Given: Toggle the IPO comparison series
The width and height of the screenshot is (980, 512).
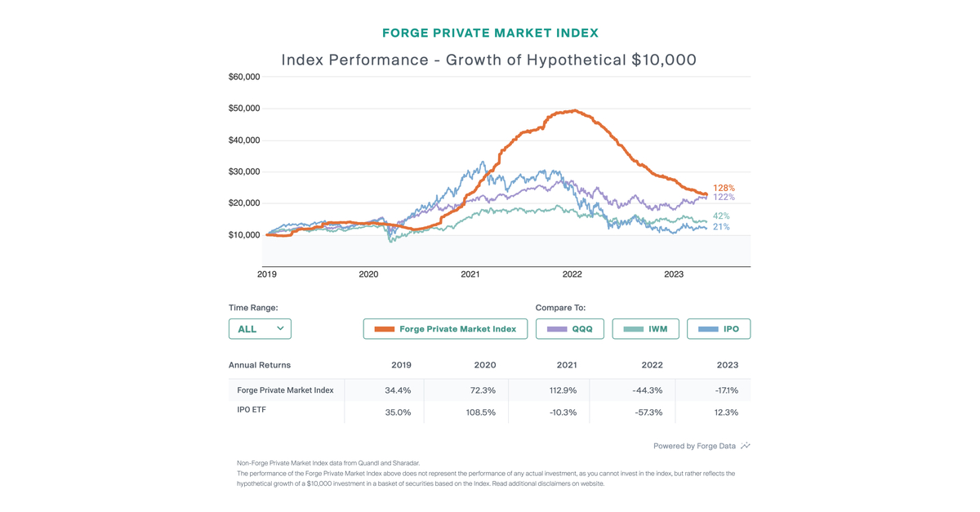Looking at the screenshot, I should 719,328.
